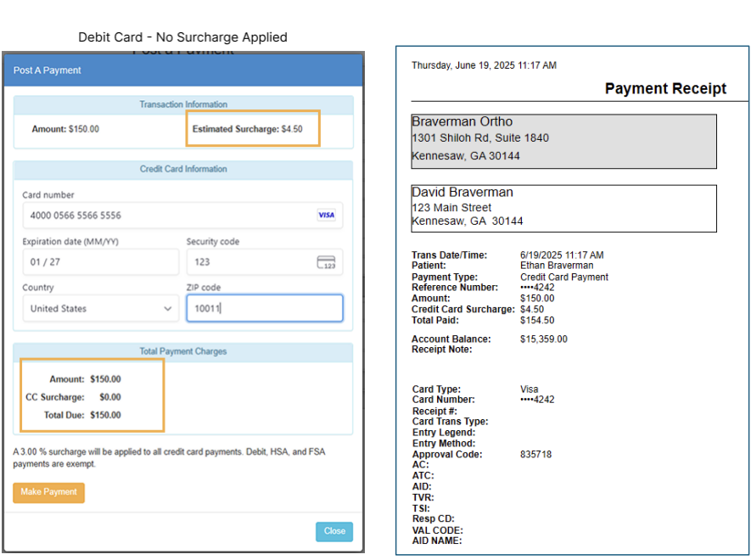This screenshot has height=560, width=751.
Task: Click the David Braverman payer name
Action: click(462, 192)
